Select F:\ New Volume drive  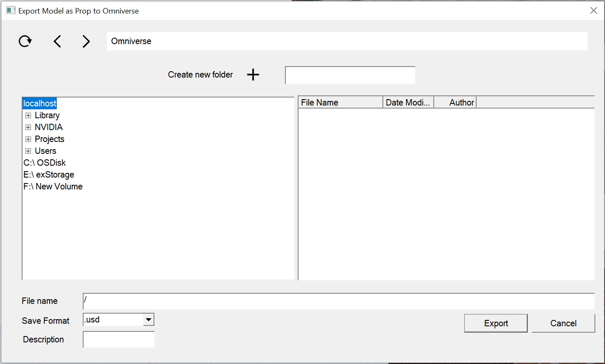[53, 186]
